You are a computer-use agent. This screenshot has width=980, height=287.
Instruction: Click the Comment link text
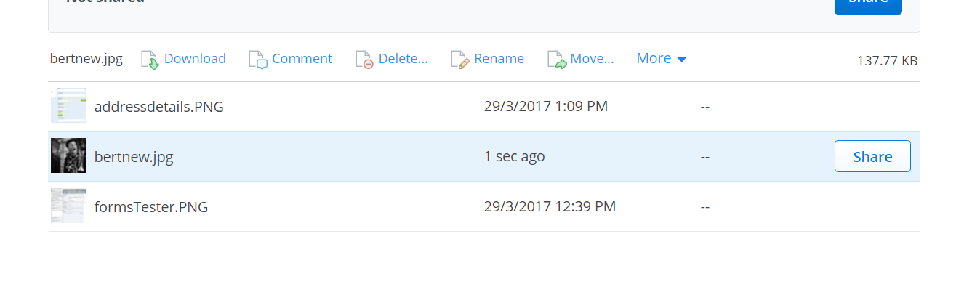(302, 59)
